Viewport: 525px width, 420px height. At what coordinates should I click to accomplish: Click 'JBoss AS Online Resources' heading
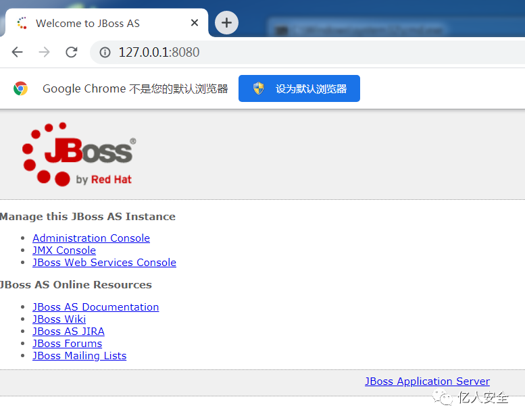76,284
